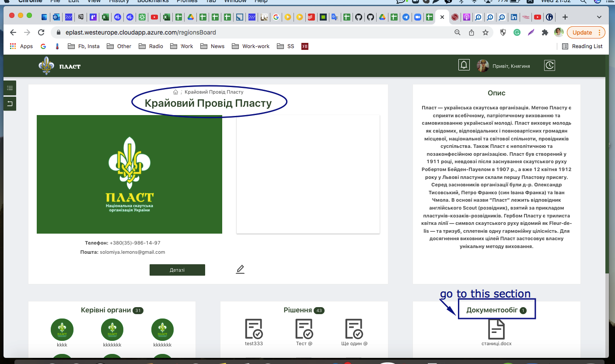This screenshot has width=615, height=364.
Task: Switch to the Google Drive tab beside the Excel tab
Action: click(190, 17)
